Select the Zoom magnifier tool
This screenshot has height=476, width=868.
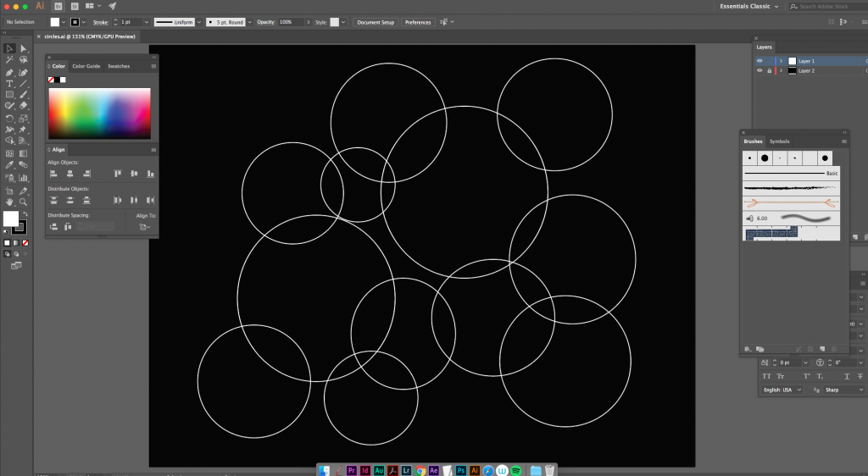pyautogui.click(x=23, y=202)
